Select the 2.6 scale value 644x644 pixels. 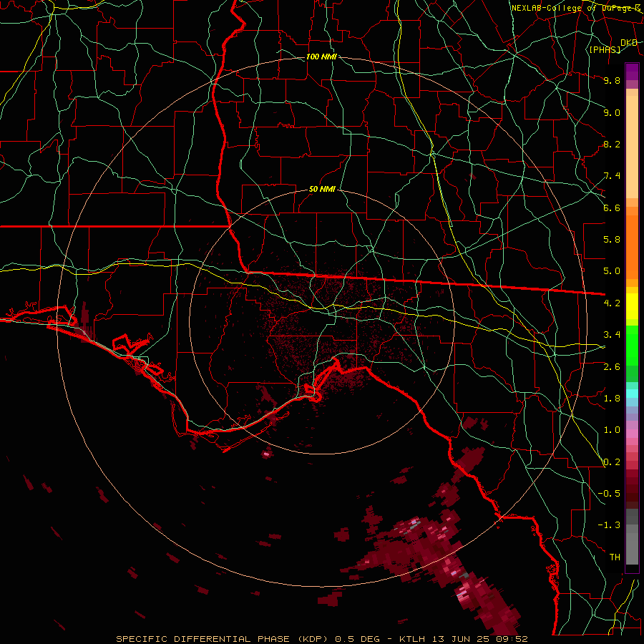coord(612,367)
